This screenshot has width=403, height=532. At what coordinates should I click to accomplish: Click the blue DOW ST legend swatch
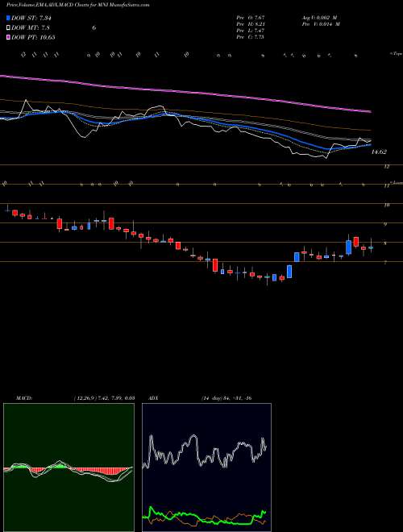pos(9,18)
